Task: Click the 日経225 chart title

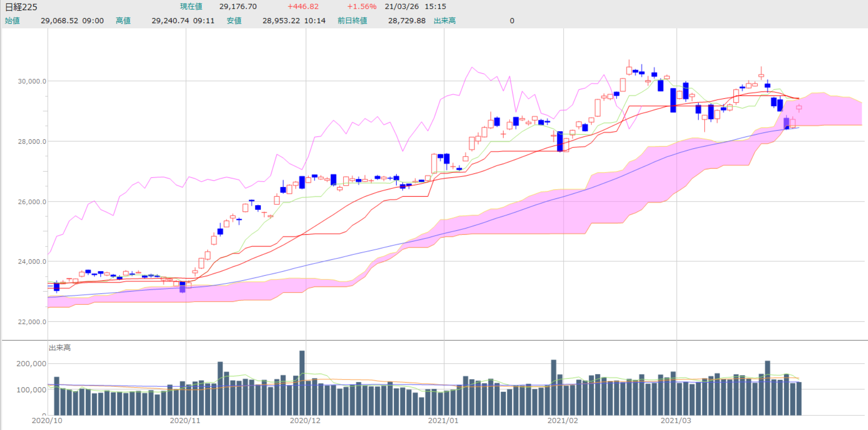Action: 21,7
